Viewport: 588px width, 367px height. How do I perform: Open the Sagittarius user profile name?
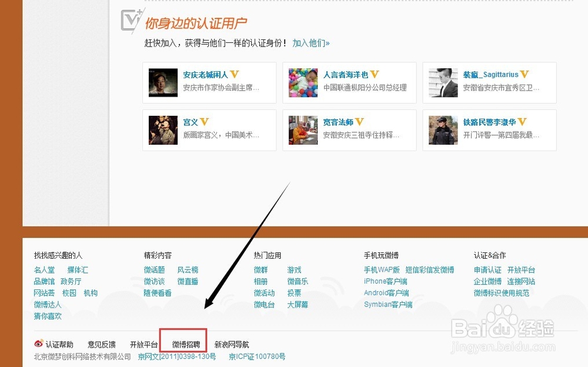490,75
